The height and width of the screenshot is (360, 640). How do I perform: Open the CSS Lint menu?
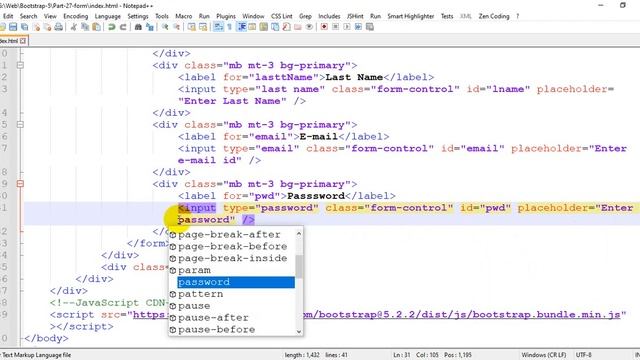coord(282,16)
